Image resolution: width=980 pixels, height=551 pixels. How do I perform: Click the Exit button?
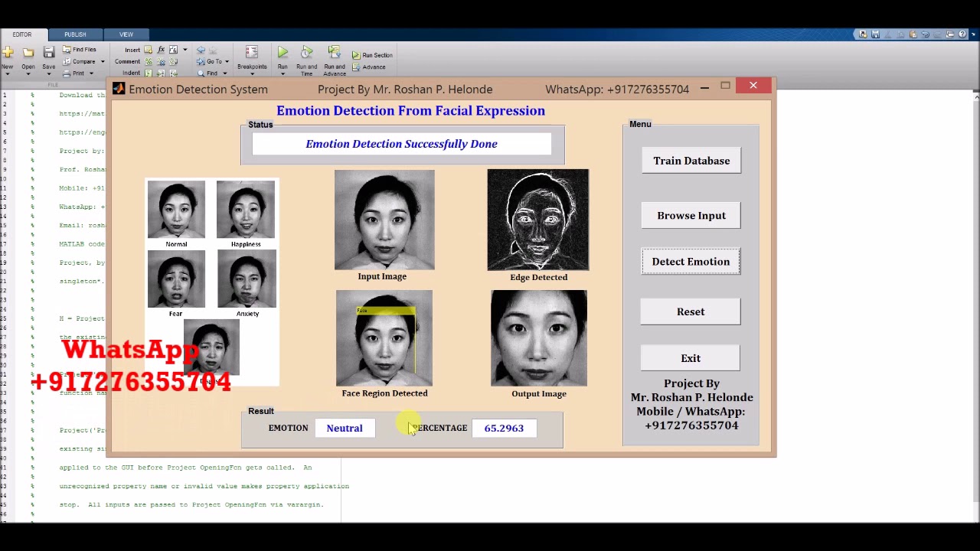[691, 358]
